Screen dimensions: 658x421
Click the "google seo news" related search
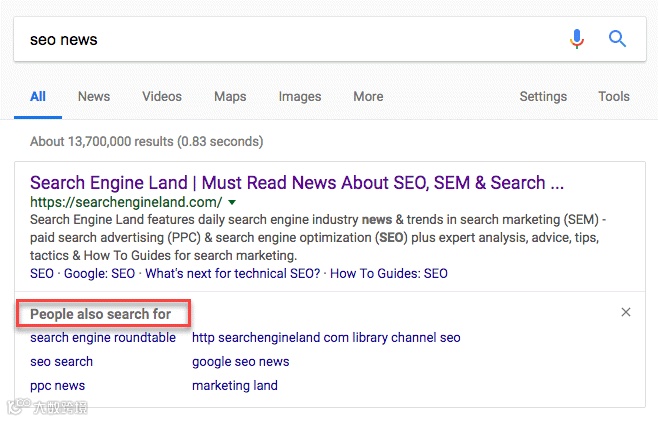(x=240, y=362)
